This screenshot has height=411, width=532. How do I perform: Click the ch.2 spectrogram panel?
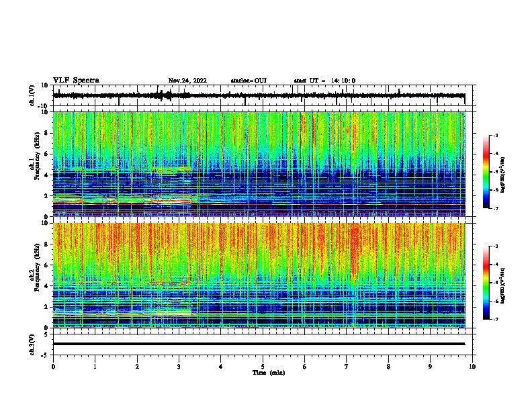(259, 275)
